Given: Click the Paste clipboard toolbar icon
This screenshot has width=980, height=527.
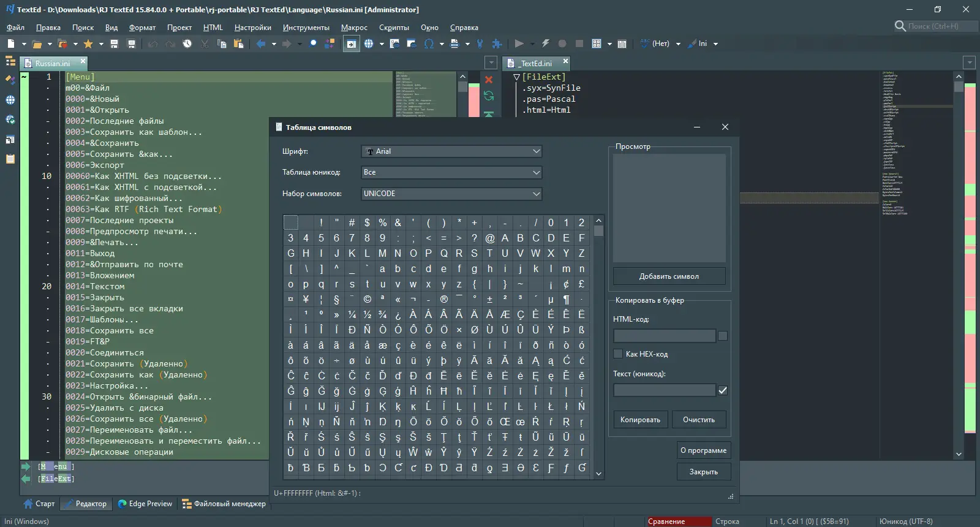Looking at the screenshot, I should point(239,44).
